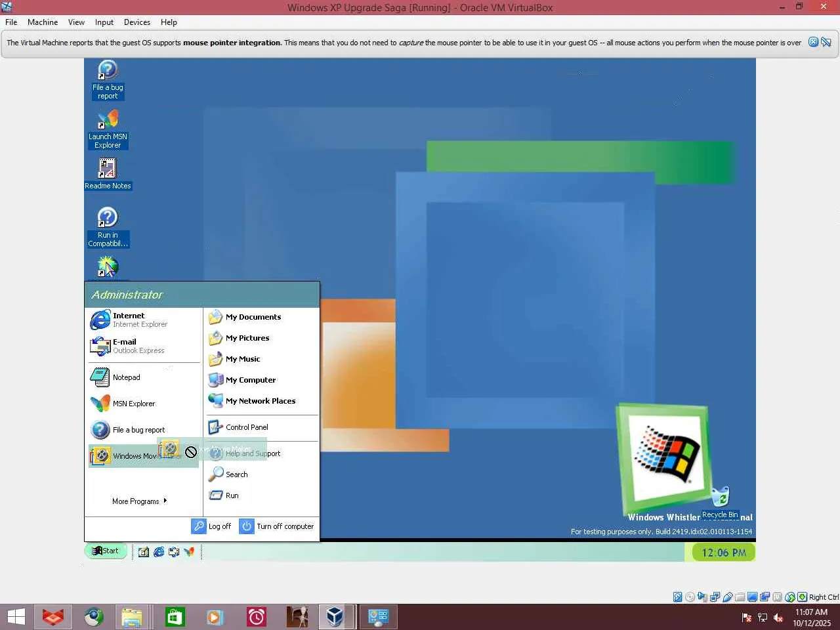Open the View menu
The width and height of the screenshot is (840, 630).
coord(76,22)
